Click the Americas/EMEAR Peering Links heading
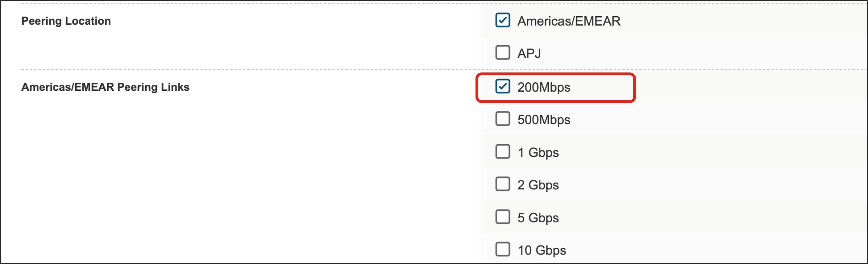 pyautogui.click(x=105, y=87)
